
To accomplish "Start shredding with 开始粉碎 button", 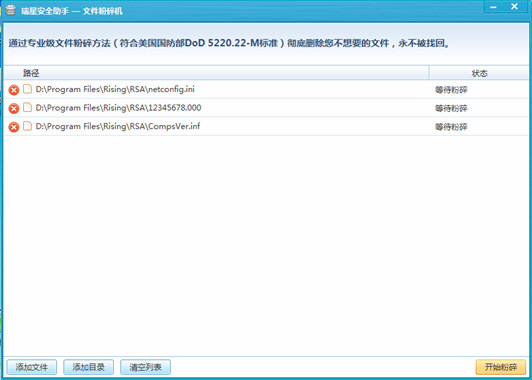I will click(x=501, y=367).
